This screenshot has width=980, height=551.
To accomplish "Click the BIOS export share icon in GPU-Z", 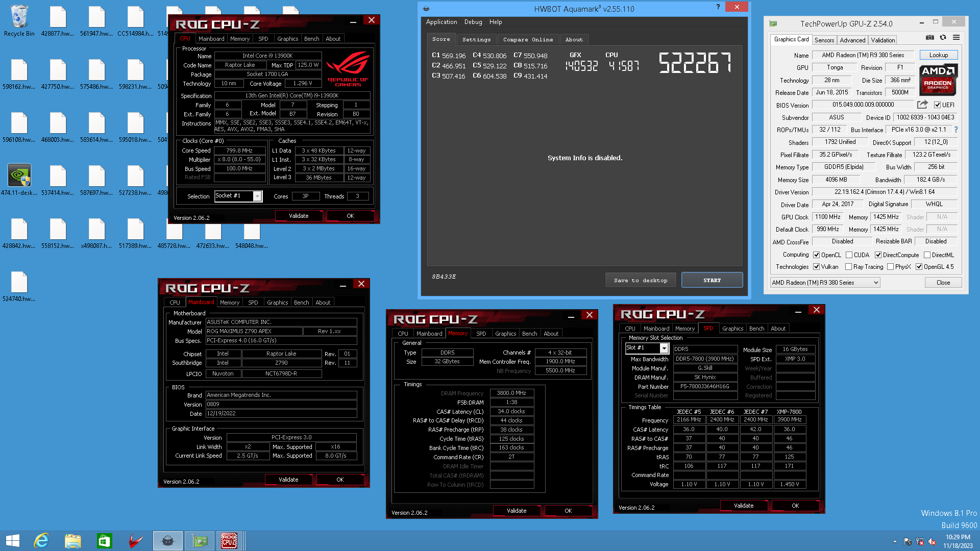I will 922,105.
